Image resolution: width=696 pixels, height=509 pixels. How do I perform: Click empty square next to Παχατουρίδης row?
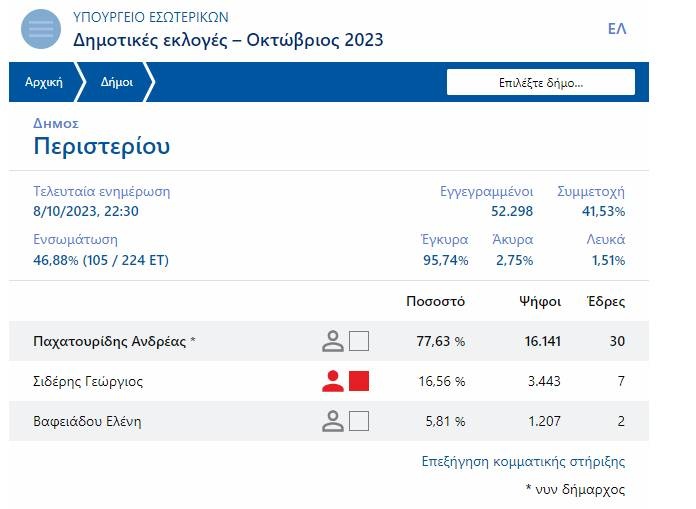[x=359, y=341]
